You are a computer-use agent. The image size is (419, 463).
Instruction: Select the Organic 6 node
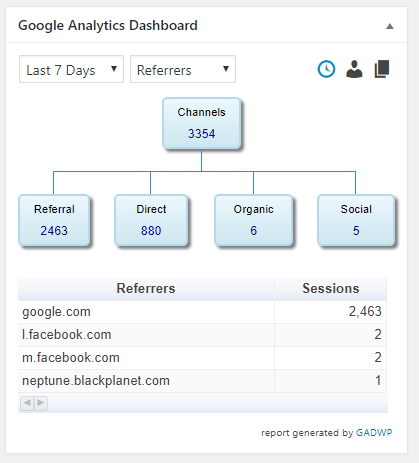coord(253,220)
